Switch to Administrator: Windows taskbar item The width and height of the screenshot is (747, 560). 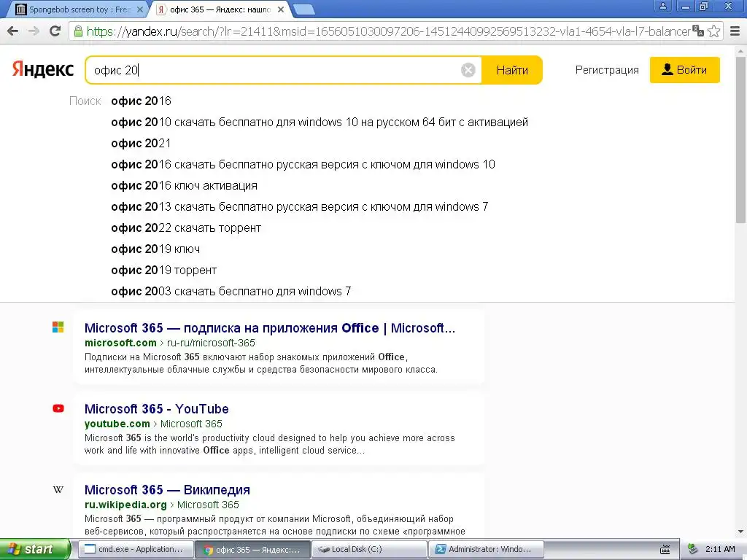pos(486,550)
